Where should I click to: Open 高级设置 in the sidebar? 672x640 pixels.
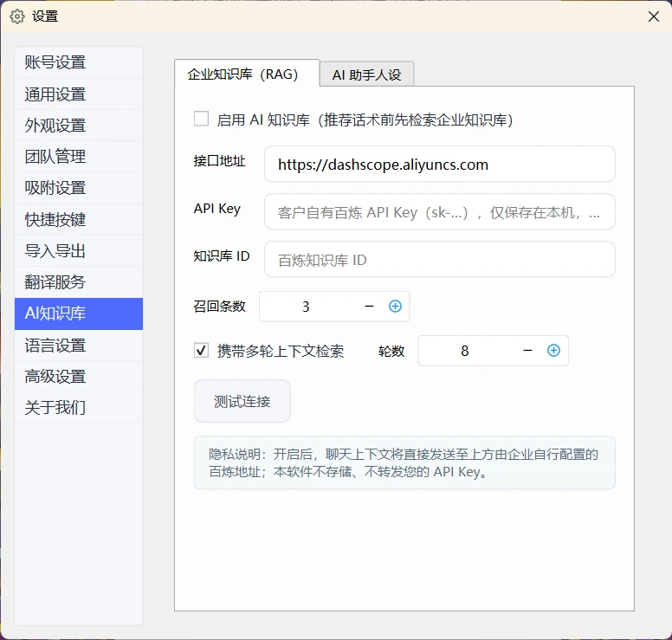(79, 377)
